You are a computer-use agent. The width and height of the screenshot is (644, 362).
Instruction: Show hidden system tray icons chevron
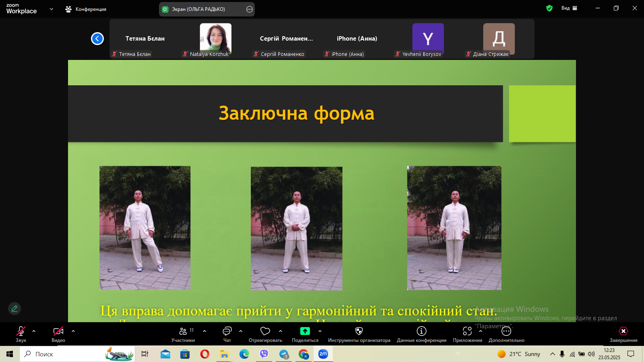(x=553, y=354)
